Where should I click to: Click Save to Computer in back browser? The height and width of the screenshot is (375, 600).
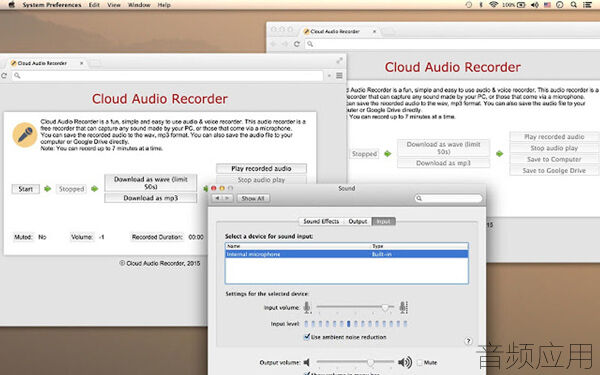[554, 159]
